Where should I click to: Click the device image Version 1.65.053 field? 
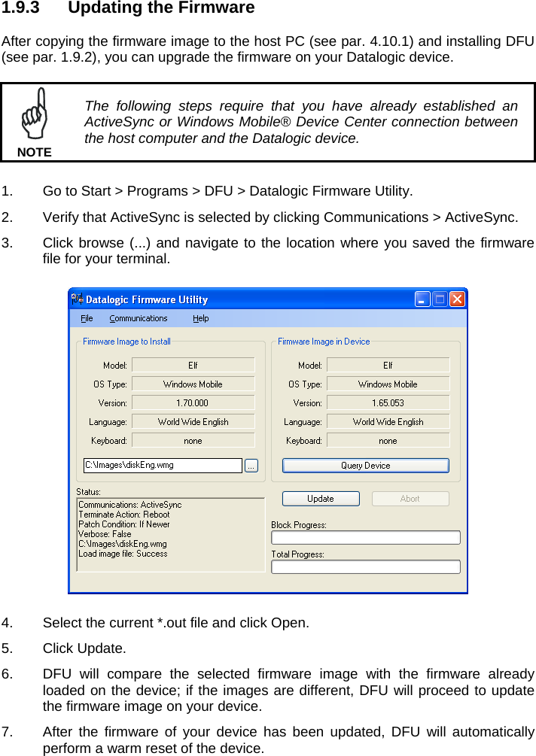[x=388, y=402]
